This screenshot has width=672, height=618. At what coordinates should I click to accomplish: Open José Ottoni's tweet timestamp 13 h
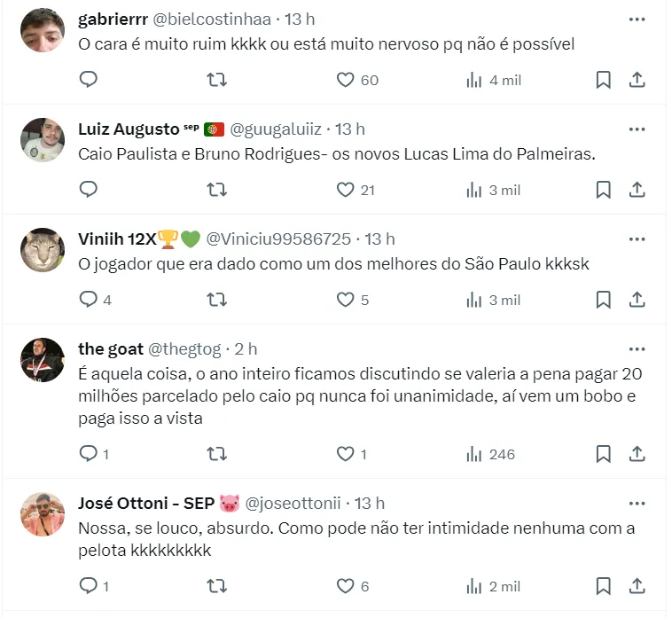pos(370,504)
